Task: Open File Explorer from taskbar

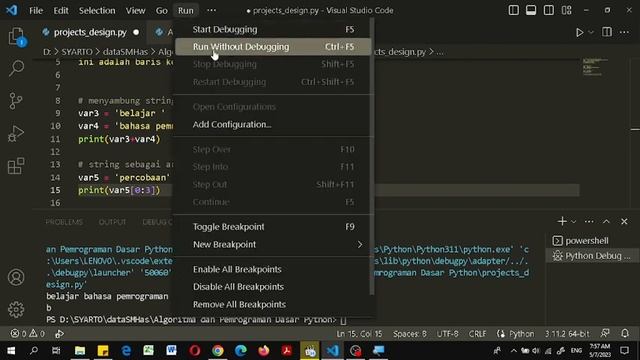Action: coord(80,351)
